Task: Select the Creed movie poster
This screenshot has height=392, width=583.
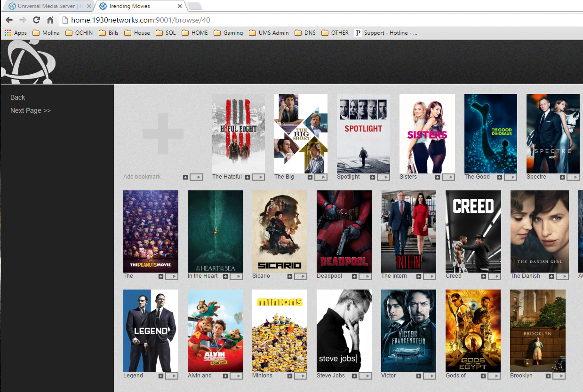Action: [473, 231]
